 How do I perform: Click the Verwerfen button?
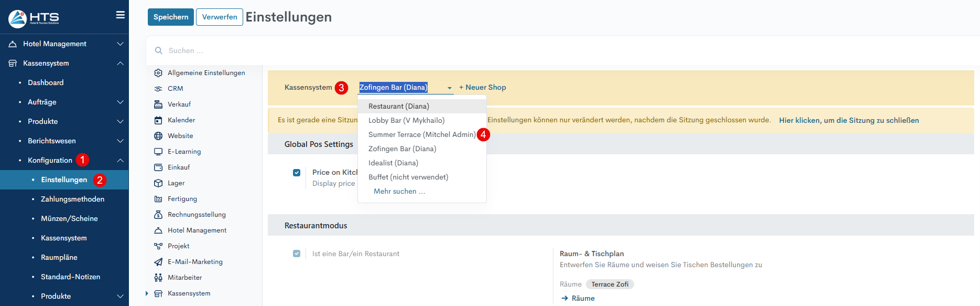point(219,17)
